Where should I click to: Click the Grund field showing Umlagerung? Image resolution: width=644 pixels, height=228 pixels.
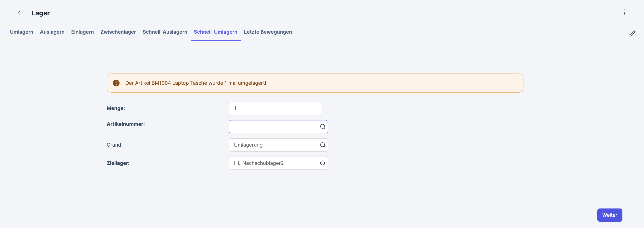pos(273,145)
